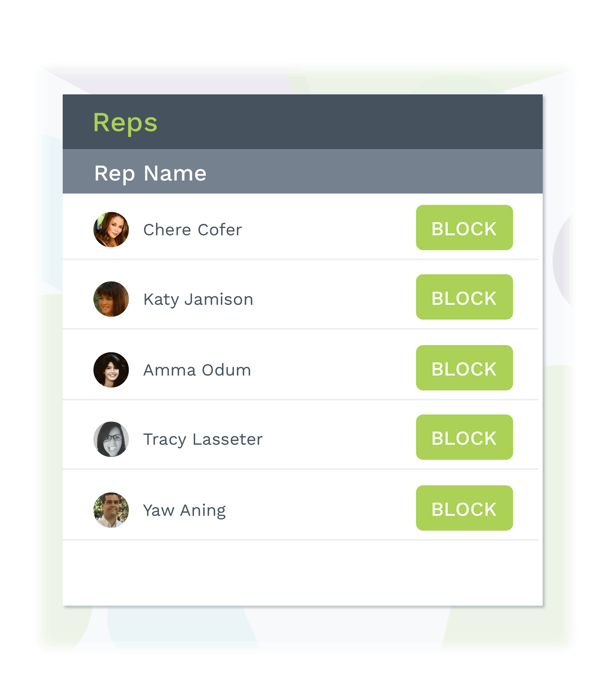Click Chere Cofer's profile photo
Image resolution: width=604 pixels, height=700 pixels.
pos(111,229)
